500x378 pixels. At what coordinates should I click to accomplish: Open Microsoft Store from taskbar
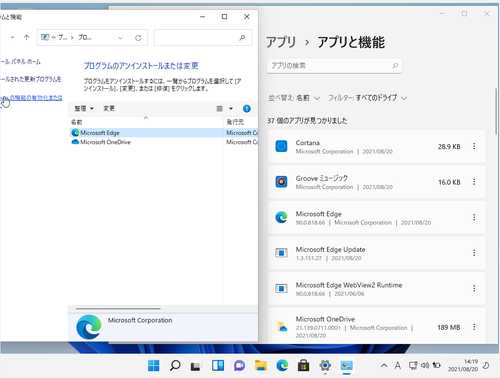tap(303, 366)
